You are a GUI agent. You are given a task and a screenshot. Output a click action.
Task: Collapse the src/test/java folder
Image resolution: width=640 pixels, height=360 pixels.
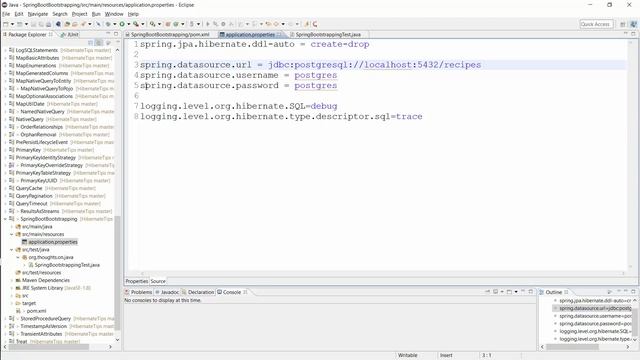point(12,250)
